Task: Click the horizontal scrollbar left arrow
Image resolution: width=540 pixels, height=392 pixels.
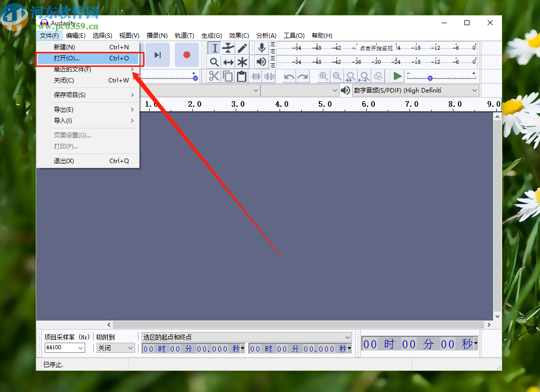Action: point(109,325)
